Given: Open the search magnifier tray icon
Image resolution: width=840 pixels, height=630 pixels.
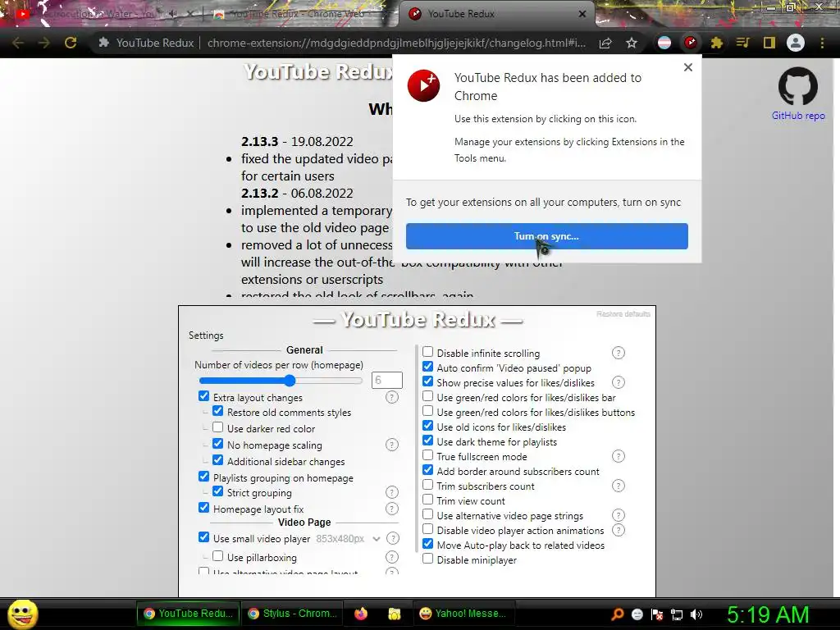Looking at the screenshot, I should (x=617, y=614).
